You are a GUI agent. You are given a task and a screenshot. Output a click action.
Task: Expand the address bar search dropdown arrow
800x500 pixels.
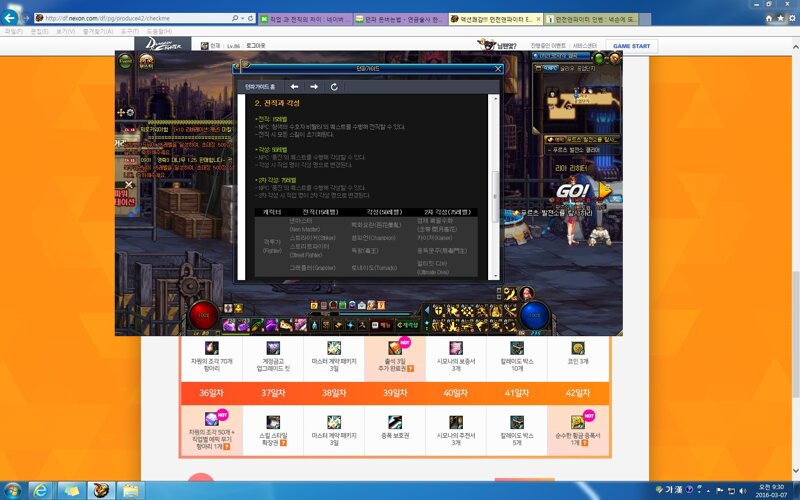(242, 18)
